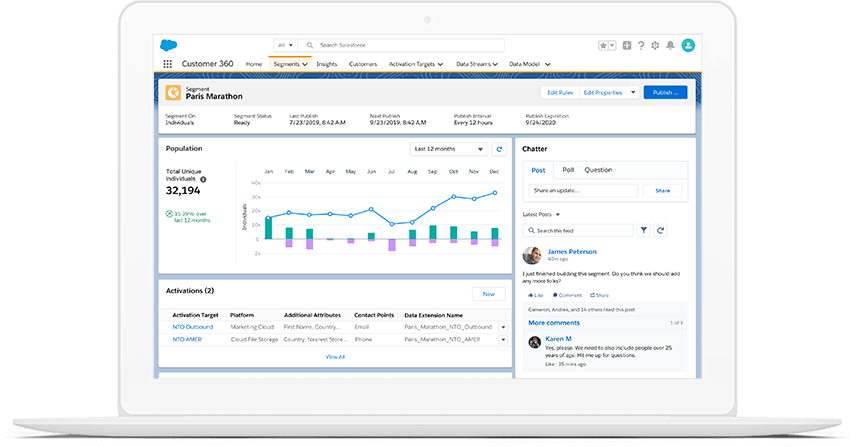Like James Peterson's post
Screen dimensions: 857x447
[536, 295]
